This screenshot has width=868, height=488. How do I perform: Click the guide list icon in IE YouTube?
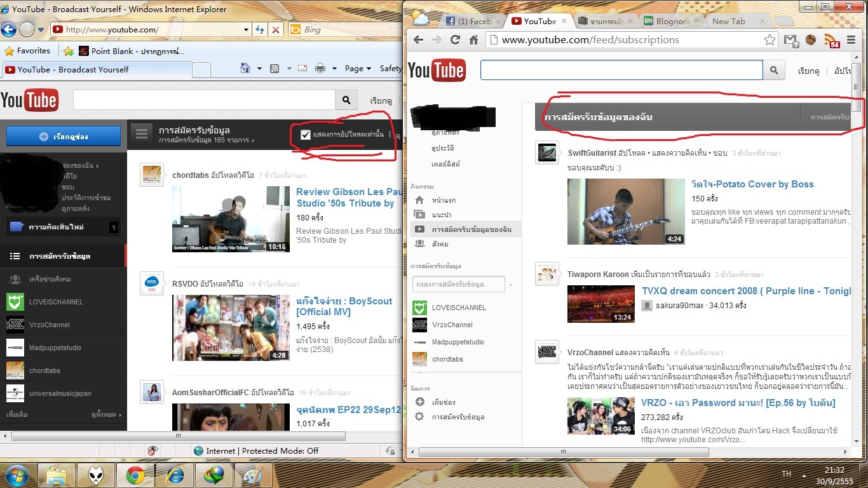[141, 133]
